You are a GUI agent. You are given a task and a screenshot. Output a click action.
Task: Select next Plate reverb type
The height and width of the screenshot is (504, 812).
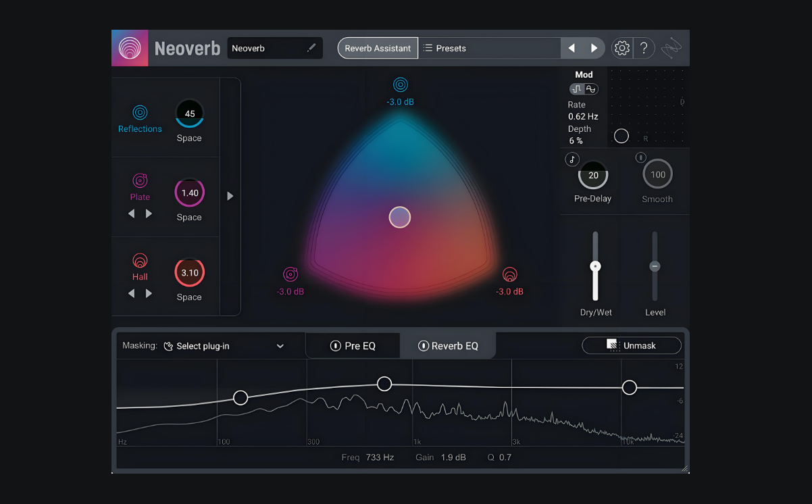(149, 213)
